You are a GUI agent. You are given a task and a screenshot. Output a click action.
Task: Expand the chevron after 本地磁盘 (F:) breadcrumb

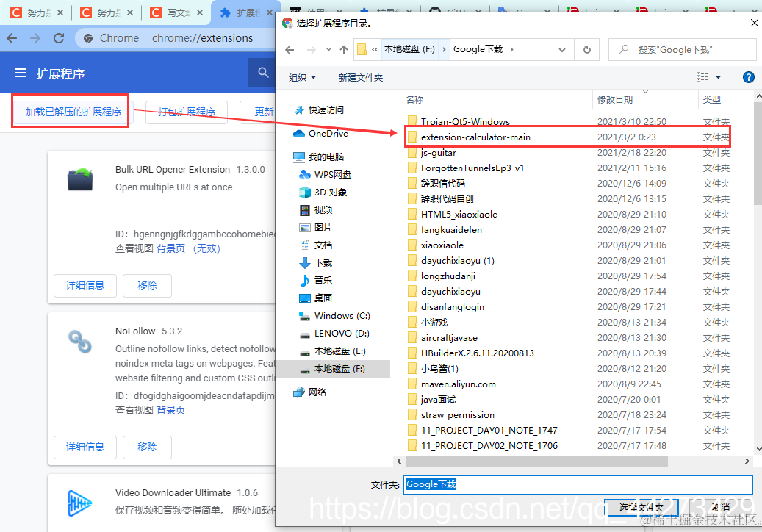point(444,49)
